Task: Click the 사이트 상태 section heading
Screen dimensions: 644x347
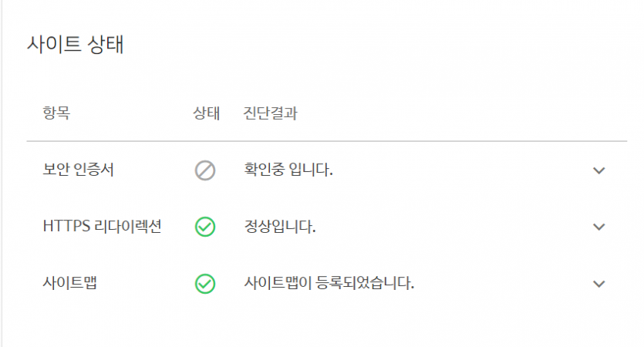Action: coord(75,44)
